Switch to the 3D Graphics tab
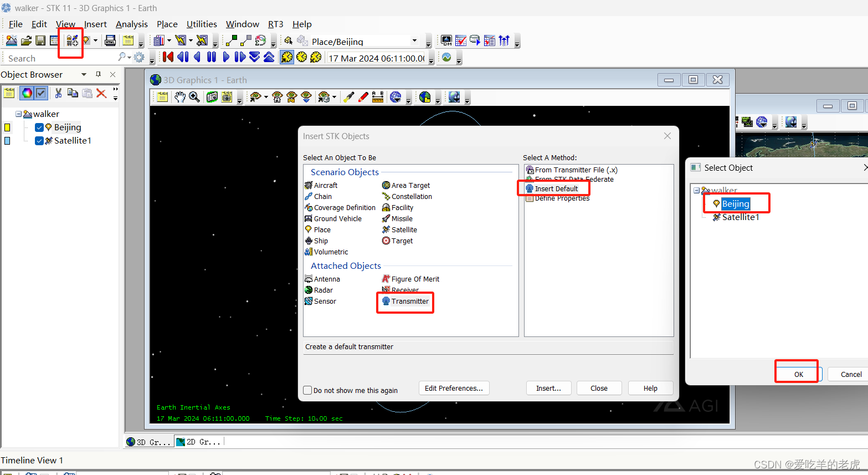Viewport: 868px width, 475px height. pos(148,442)
